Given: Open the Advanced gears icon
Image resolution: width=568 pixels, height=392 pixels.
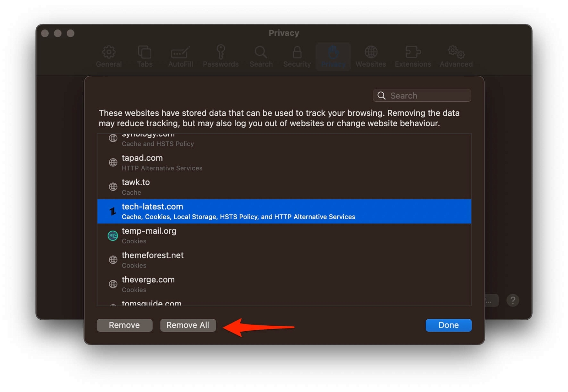Looking at the screenshot, I should point(456,52).
